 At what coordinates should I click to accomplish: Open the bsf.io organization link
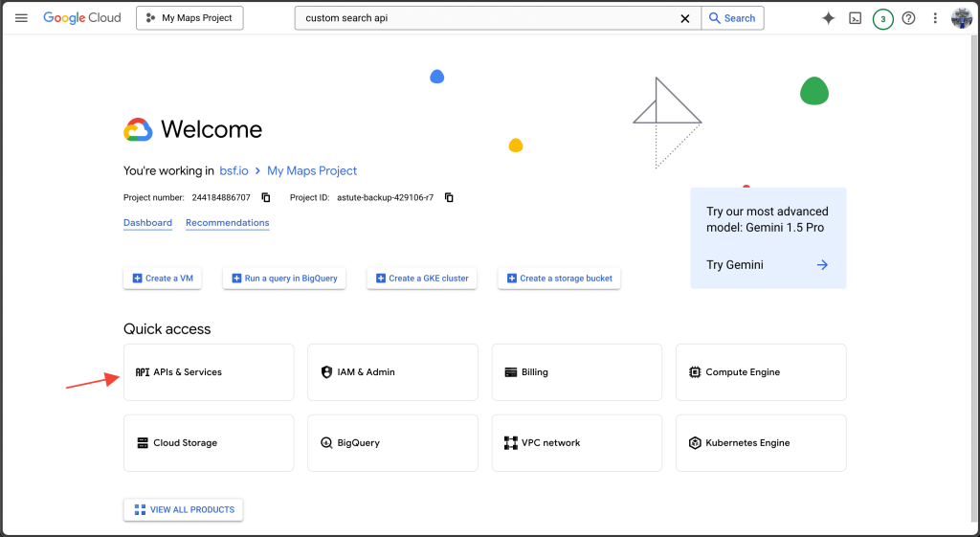[x=234, y=171]
